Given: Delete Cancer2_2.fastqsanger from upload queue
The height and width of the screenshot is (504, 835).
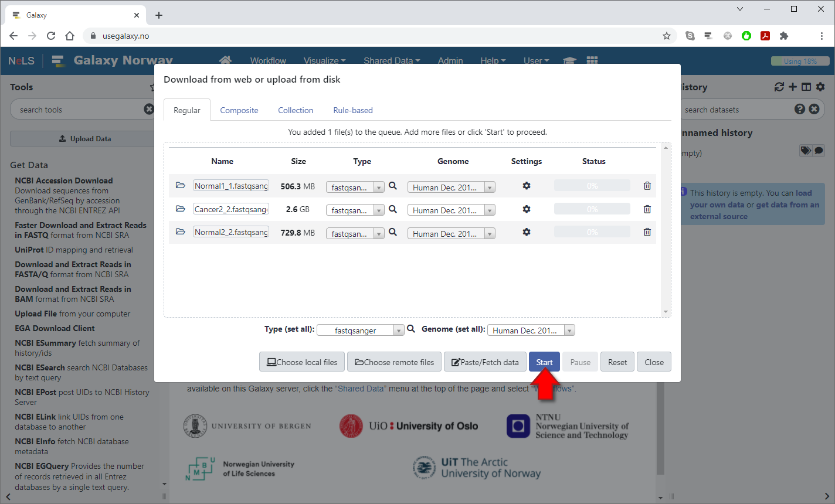Looking at the screenshot, I should (647, 209).
